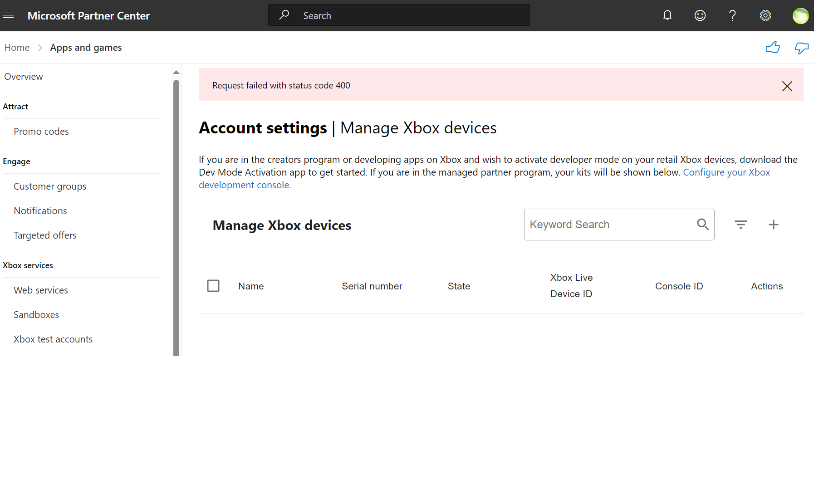Click the smiley feedback icon

700,15
